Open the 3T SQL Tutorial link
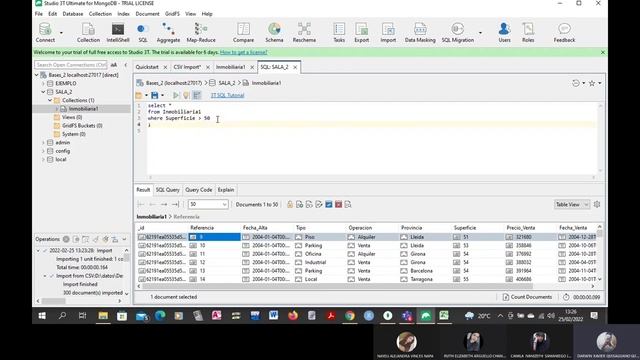 pos(227,96)
